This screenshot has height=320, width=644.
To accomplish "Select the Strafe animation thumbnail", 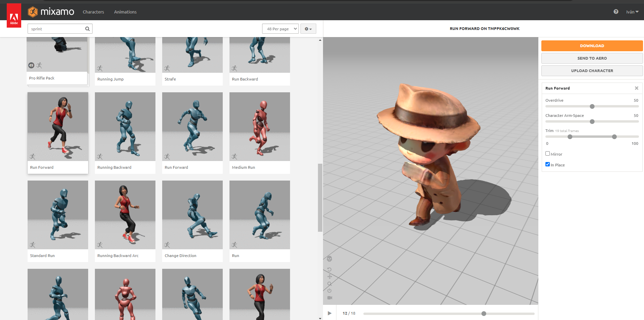I will tap(192, 55).
